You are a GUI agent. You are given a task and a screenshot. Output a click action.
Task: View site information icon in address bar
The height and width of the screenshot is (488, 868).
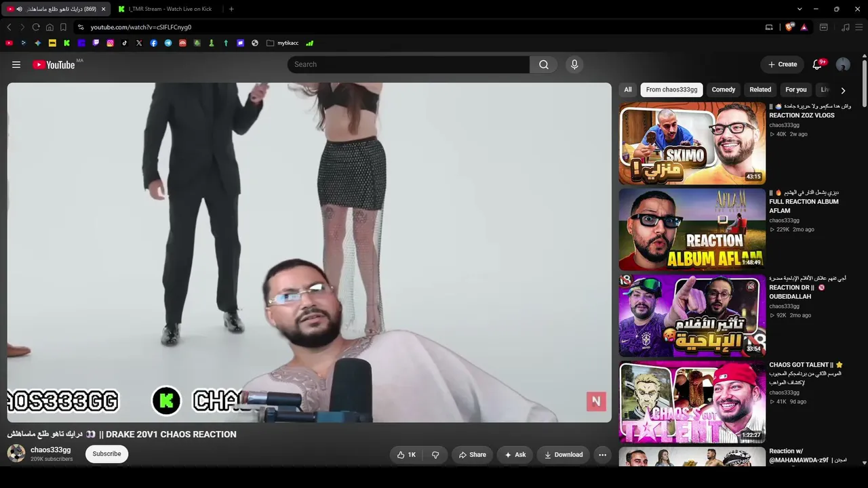(81, 27)
